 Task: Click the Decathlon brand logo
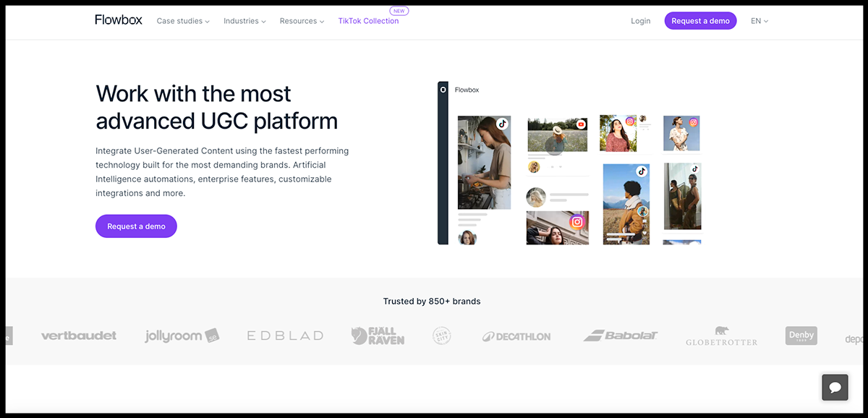click(516, 336)
